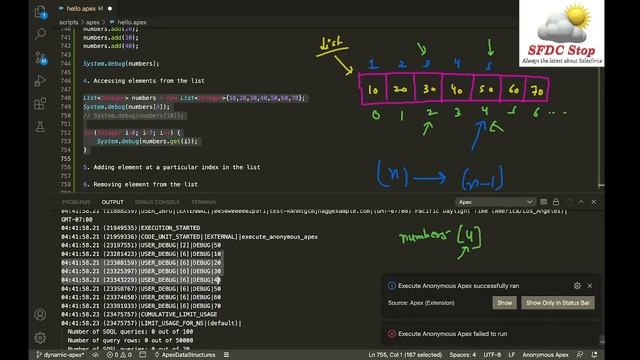The height and width of the screenshot is (360, 640).
Task: Switch to the DEBUG CONSOLE tab
Action: (x=157, y=202)
